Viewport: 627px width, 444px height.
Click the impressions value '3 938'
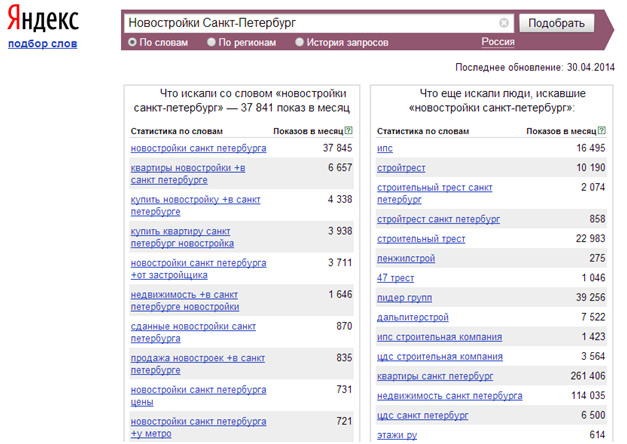tap(340, 231)
